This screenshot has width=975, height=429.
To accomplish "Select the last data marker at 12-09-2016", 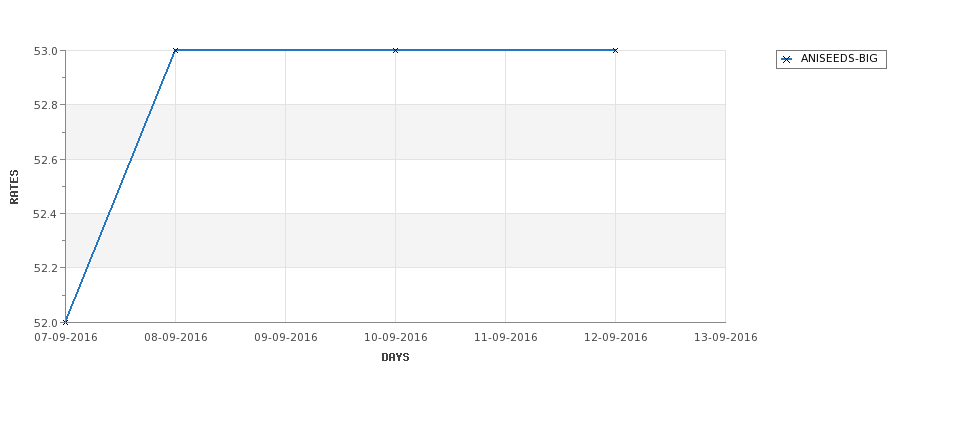I will (616, 50).
